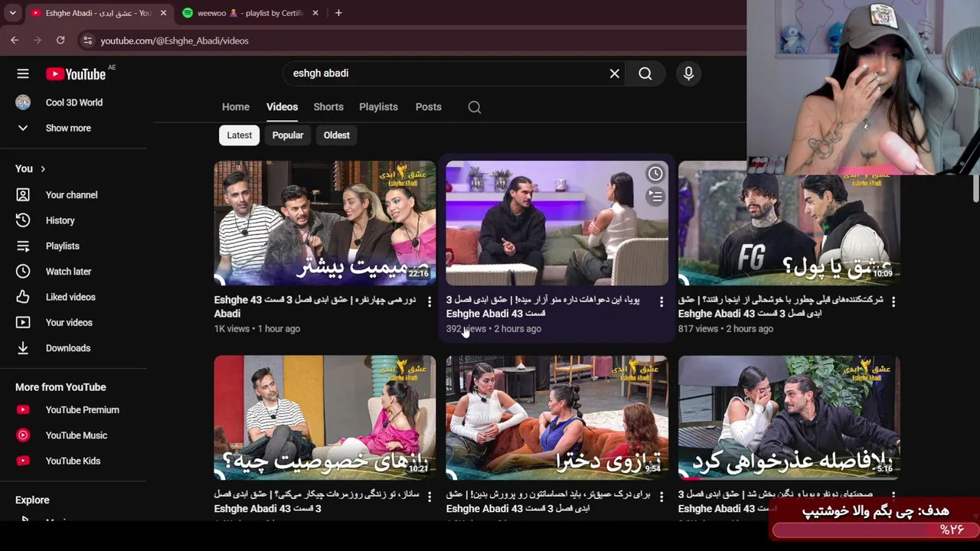Open the channel Posts tab
Screen dimensions: 980x551
(428, 107)
